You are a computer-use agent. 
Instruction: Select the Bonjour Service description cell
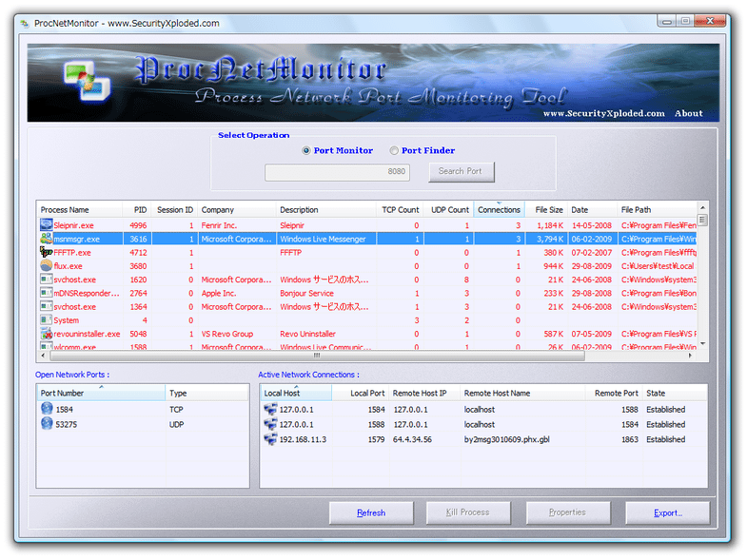pos(306,294)
